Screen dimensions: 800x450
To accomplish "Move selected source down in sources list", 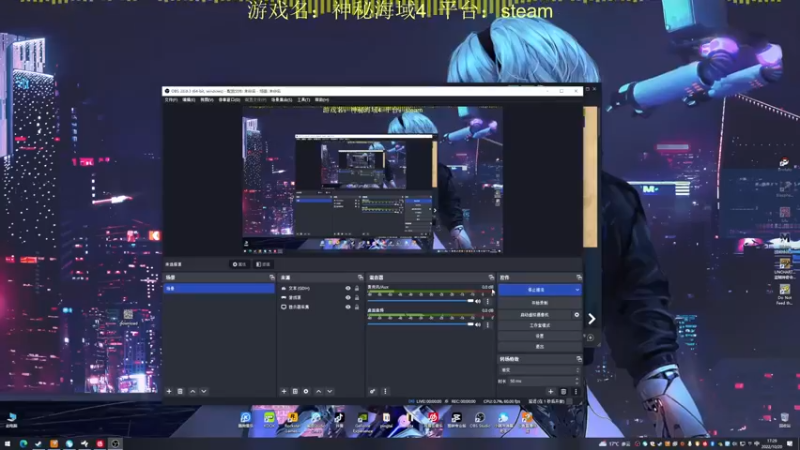I will tap(330, 391).
